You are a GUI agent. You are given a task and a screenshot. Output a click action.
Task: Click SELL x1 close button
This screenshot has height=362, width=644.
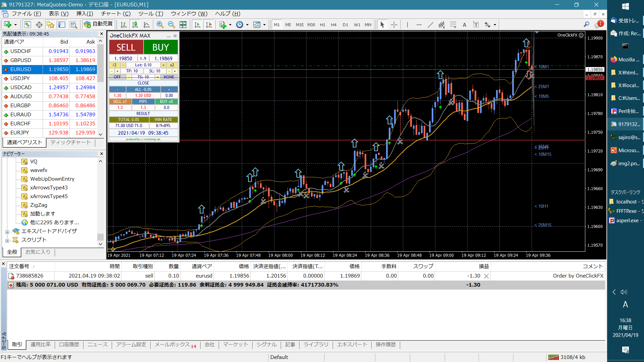coord(120,102)
